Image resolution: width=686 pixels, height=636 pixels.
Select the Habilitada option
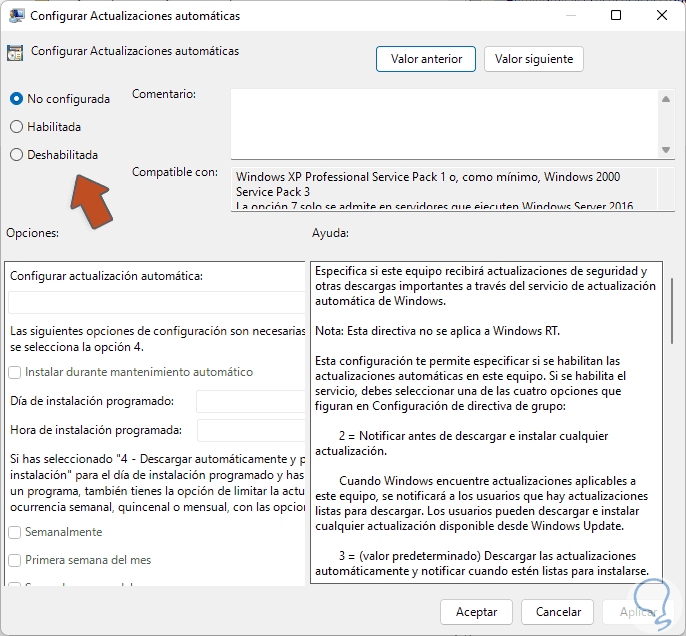click(16, 127)
